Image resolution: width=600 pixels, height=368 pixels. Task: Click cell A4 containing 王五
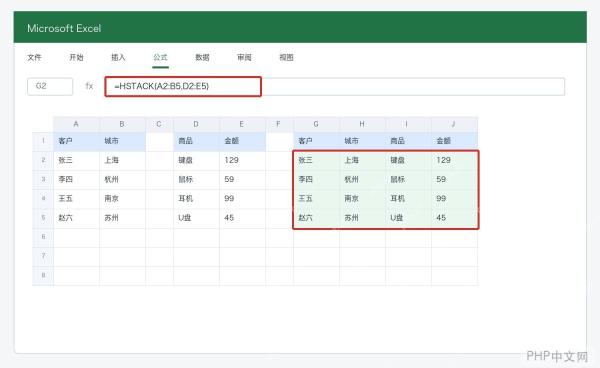click(x=76, y=199)
